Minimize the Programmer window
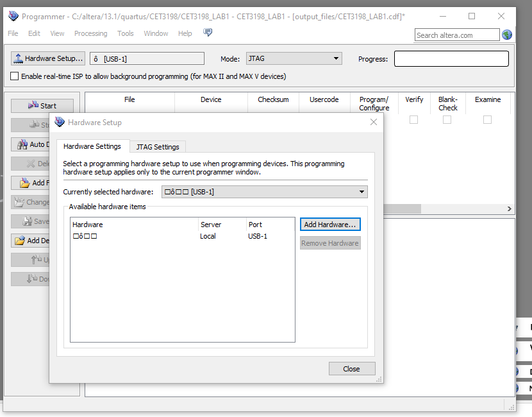 443,16
